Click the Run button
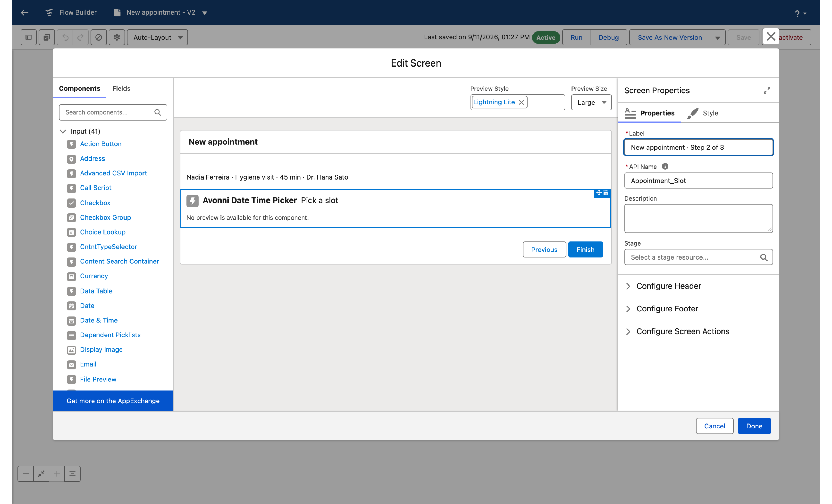 (x=576, y=37)
